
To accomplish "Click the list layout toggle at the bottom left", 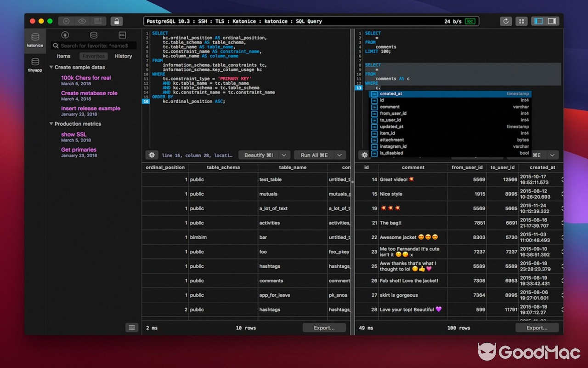I will [x=132, y=328].
